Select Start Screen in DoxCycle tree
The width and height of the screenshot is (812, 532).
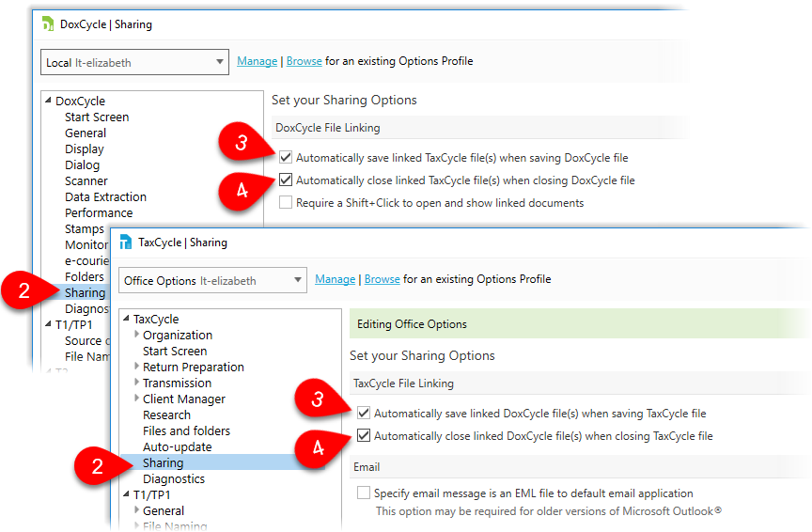pyautogui.click(x=97, y=117)
